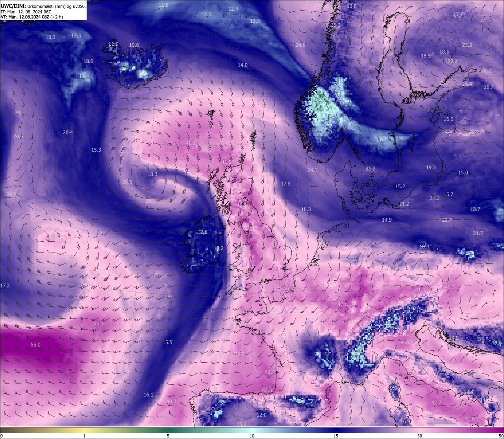This screenshot has width=504, height=439.
Task: Click the 40.6 value label
Action: tap(404, 343)
